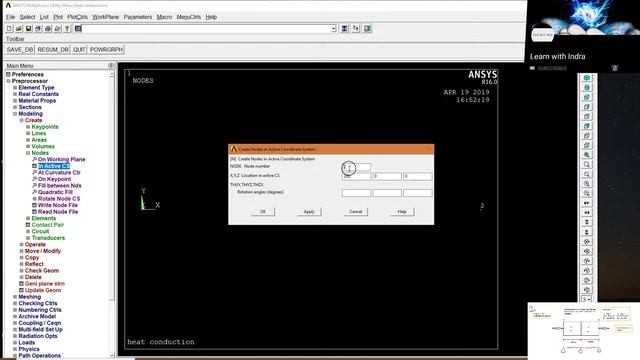
Task: Click the printer icon in the top toolbar
Action: pos(48,29)
